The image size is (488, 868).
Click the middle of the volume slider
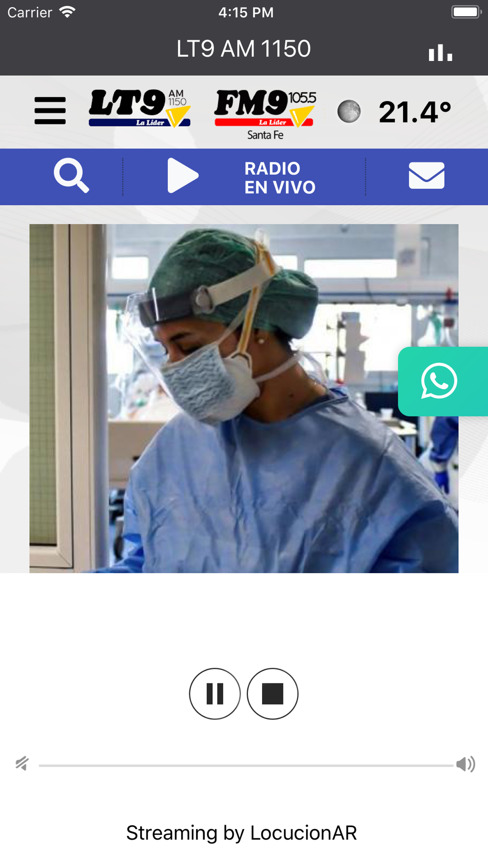[246, 765]
